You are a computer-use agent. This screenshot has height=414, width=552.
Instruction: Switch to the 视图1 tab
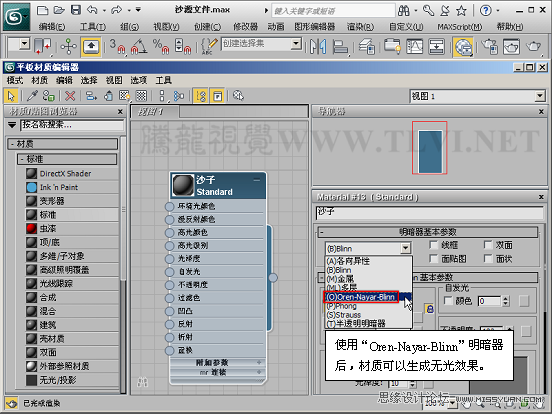[155, 112]
